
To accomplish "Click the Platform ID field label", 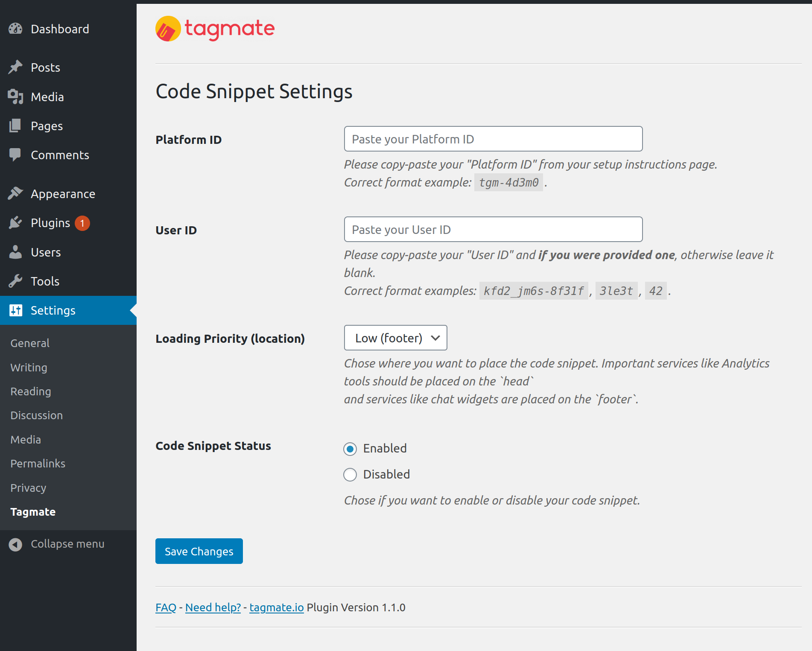I will [x=189, y=140].
